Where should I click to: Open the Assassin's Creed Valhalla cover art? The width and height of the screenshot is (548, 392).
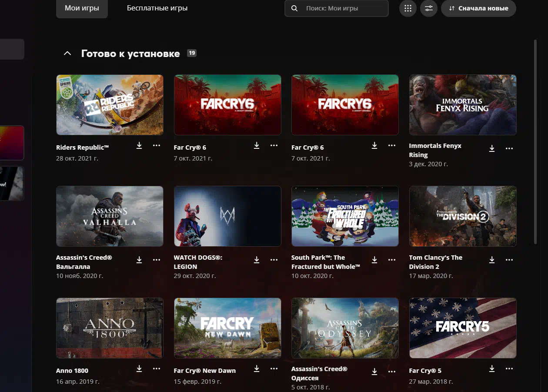coord(110,216)
